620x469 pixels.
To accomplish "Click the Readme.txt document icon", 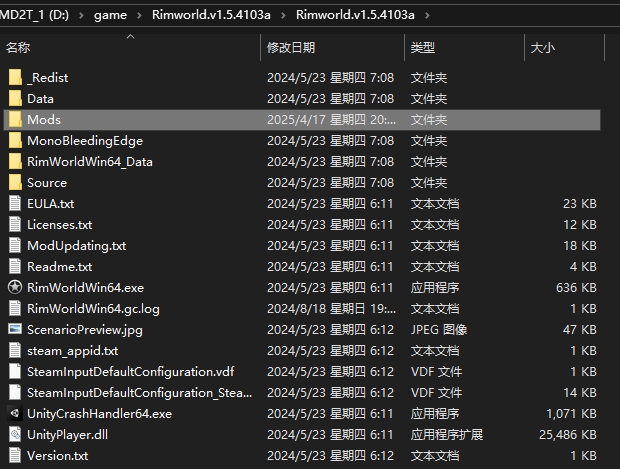I will (x=15, y=266).
